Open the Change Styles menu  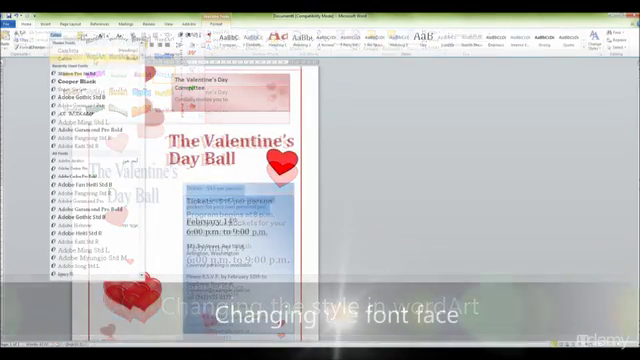[594, 40]
